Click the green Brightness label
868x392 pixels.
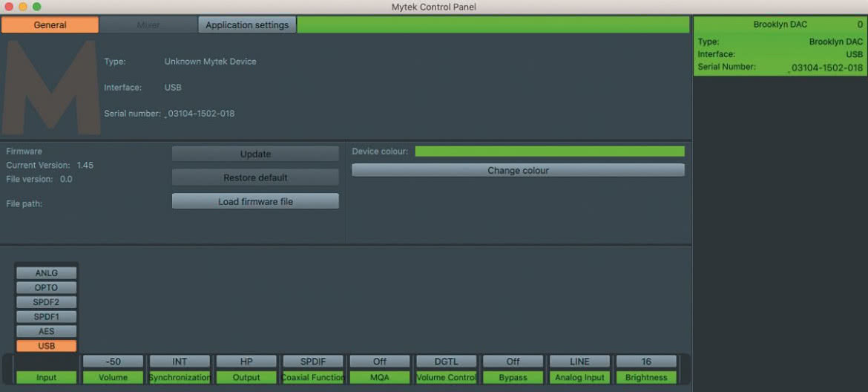coord(646,378)
